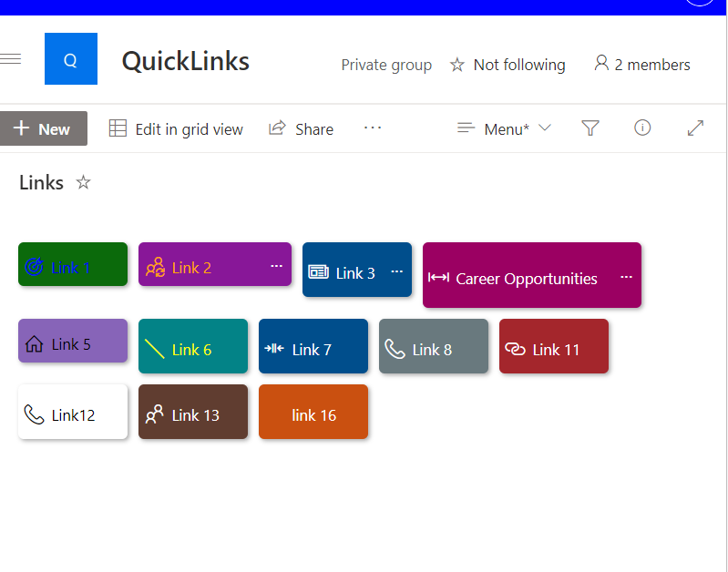Click the news icon on Link 3
Image resolution: width=728 pixels, height=572 pixels.
coord(319,272)
